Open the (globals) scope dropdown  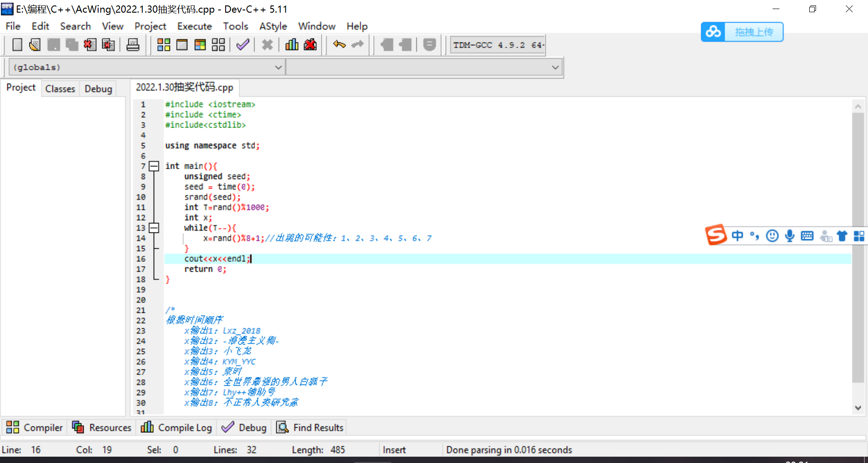click(x=146, y=67)
